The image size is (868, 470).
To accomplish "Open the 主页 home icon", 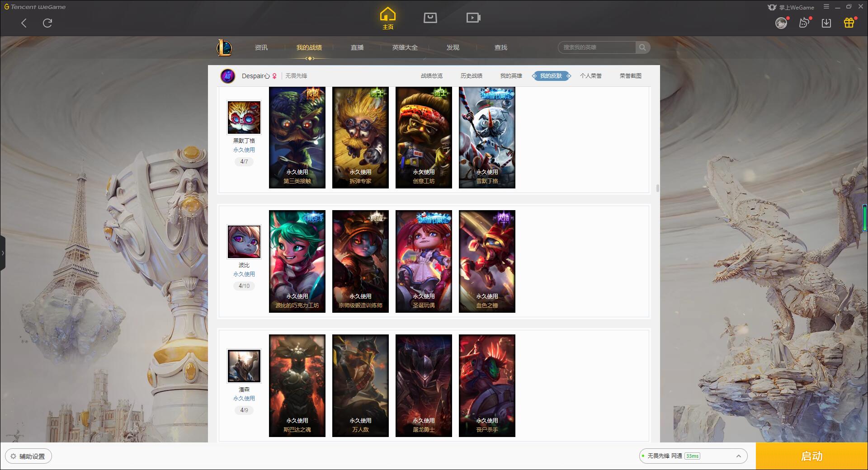I will coord(388,19).
